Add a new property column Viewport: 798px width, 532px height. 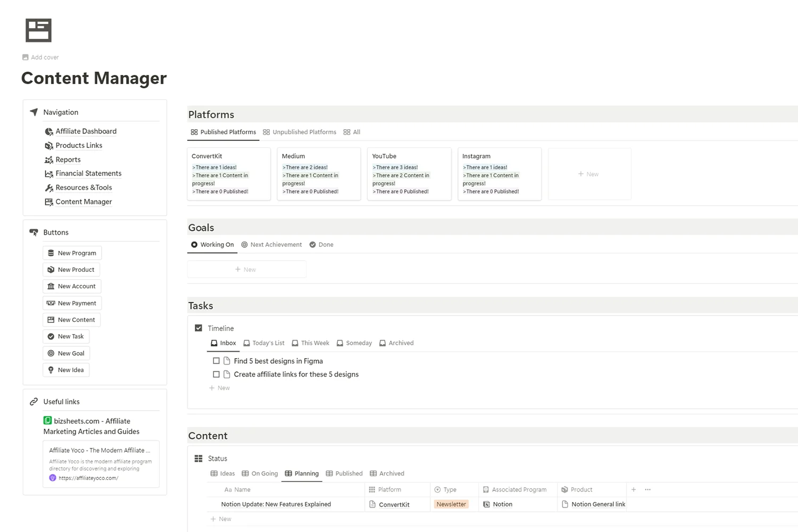pyautogui.click(x=634, y=489)
